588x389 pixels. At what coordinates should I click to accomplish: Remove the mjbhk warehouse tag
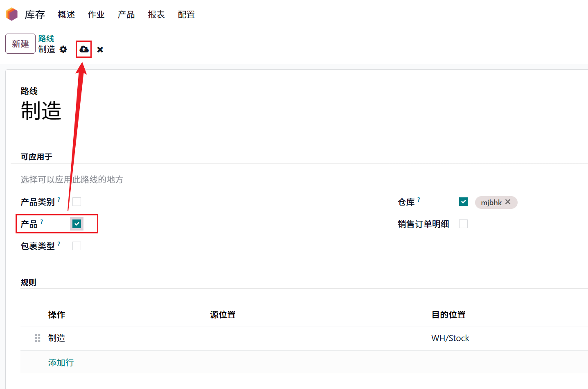tap(508, 202)
